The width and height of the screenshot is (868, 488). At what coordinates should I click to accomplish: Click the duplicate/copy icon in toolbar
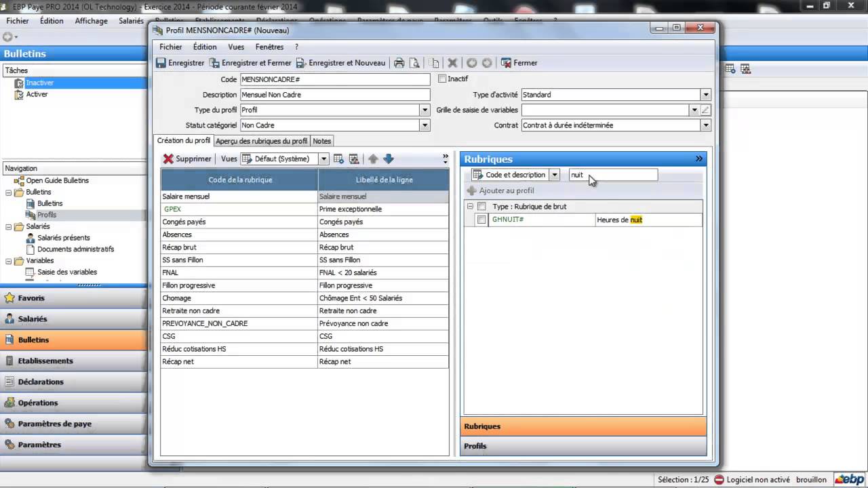tap(435, 63)
